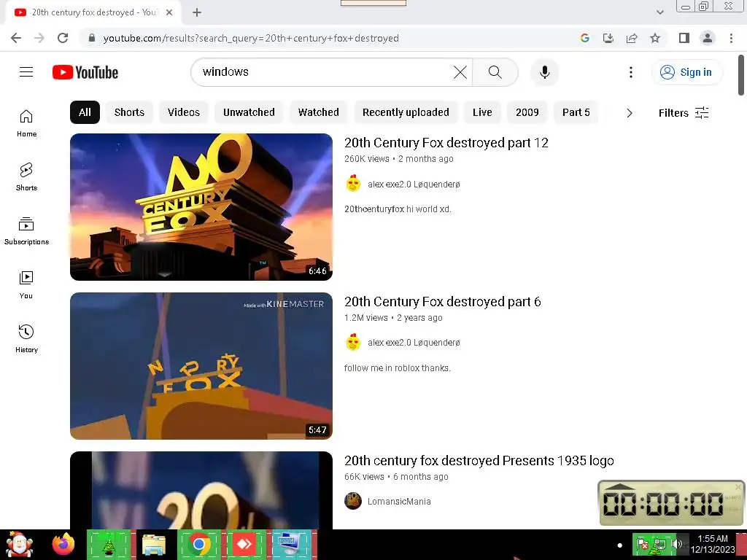Open Home in the sidebar
Image resolution: width=747 pixels, height=560 pixels.
click(26, 123)
